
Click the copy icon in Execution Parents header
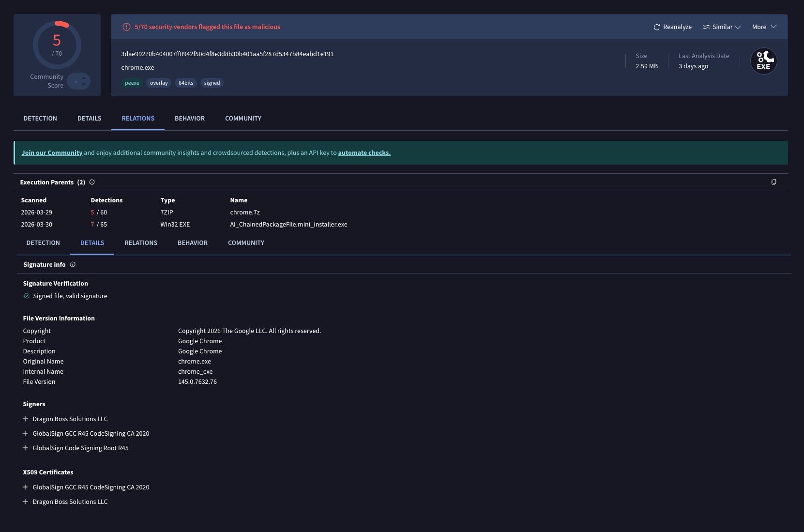[774, 182]
